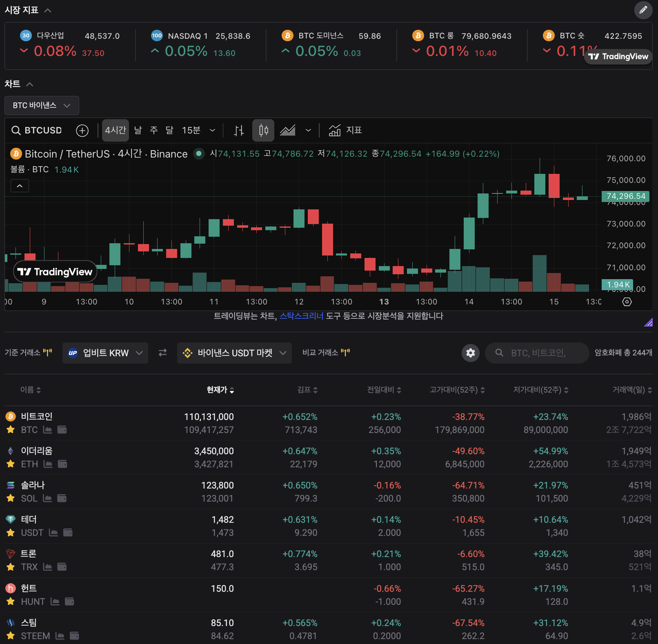Open the wallet icon for HUNT

click(x=69, y=601)
